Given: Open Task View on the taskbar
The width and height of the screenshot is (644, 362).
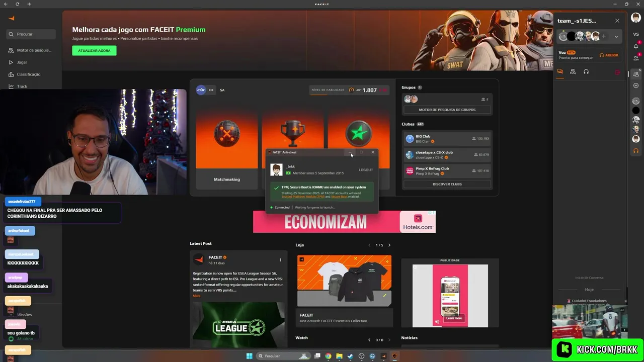Looking at the screenshot, I should click(x=317, y=356).
